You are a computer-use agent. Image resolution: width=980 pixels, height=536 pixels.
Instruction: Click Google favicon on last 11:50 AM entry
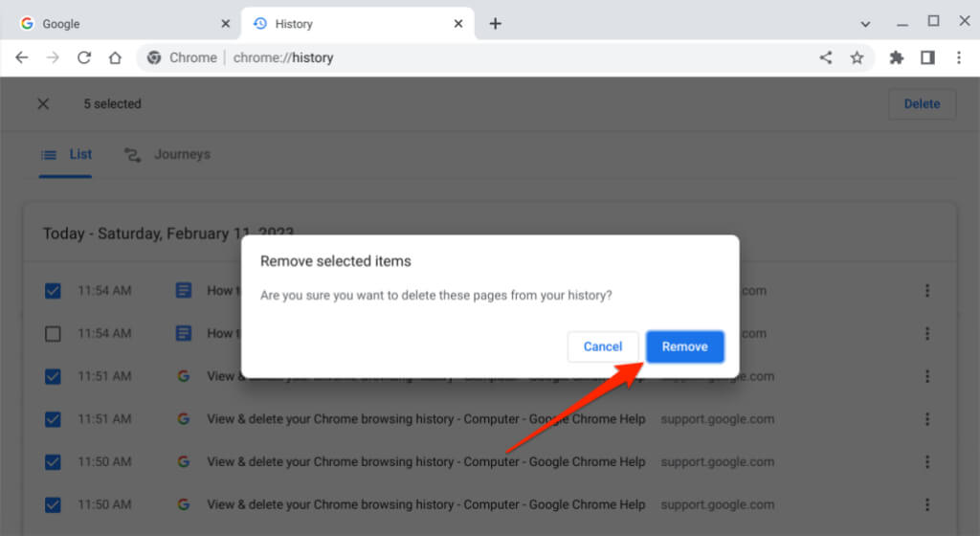click(183, 504)
